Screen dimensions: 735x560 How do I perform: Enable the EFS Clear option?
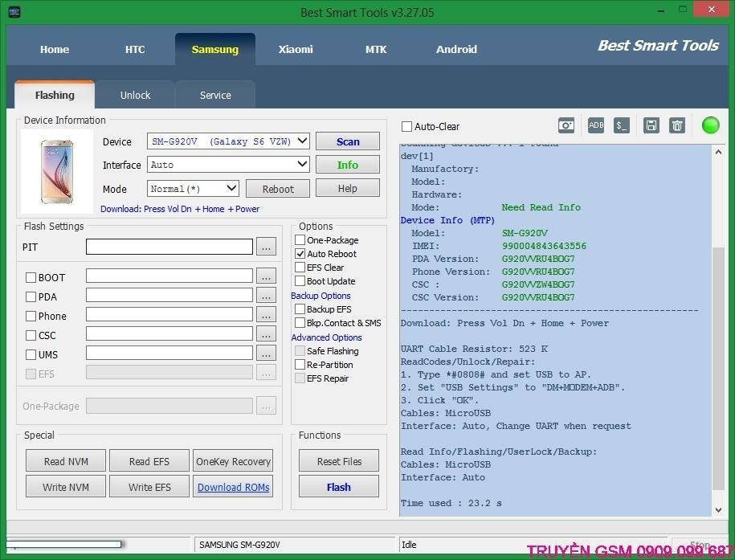point(300,268)
